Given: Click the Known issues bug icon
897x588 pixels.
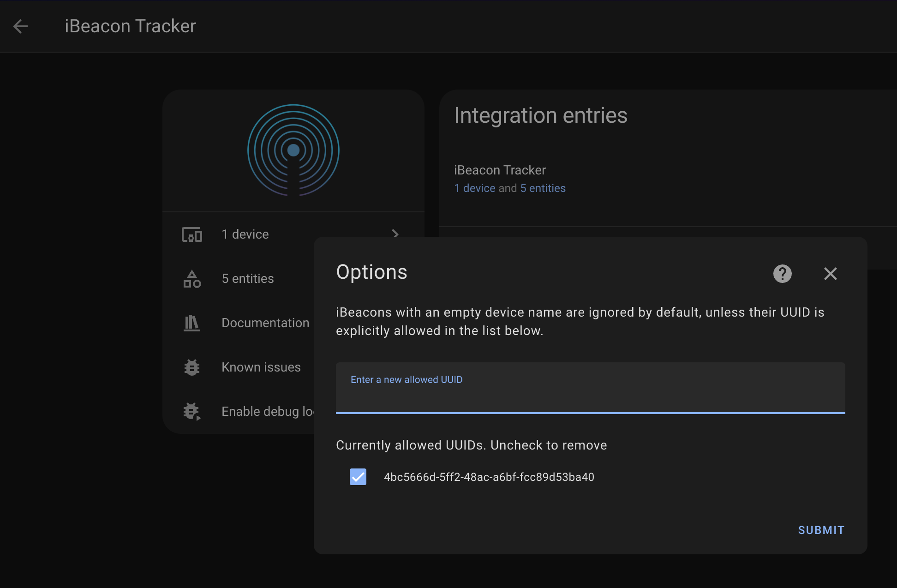Looking at the screenshot, I should (192, 367).
